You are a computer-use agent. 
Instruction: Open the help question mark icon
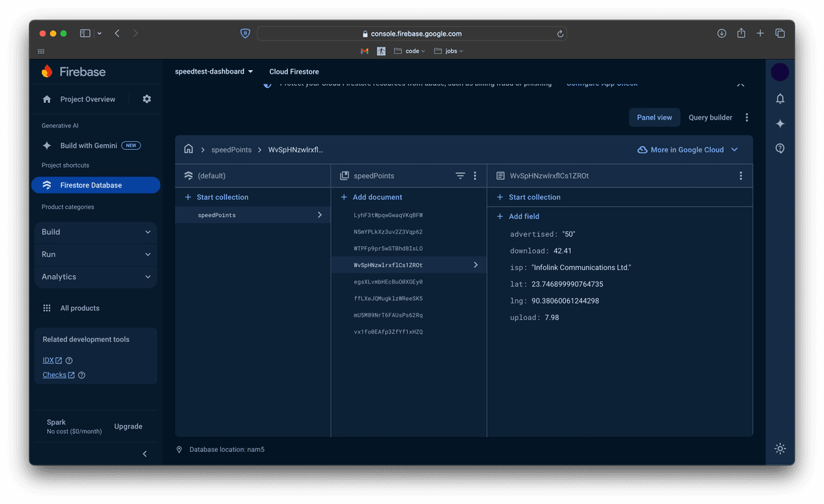click(780, 148)
